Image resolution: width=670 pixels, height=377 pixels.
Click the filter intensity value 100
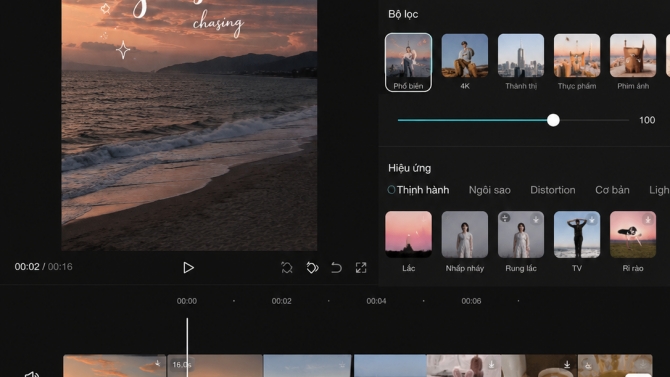coord(647,120)
